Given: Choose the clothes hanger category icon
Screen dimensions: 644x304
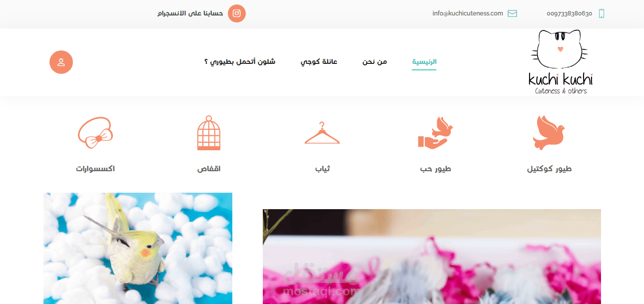Looking at the screenshot, I should click(x=322, y=133).
